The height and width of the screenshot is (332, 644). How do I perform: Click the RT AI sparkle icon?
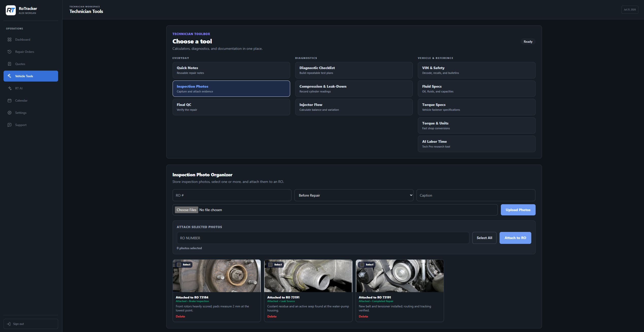[9, 88]
